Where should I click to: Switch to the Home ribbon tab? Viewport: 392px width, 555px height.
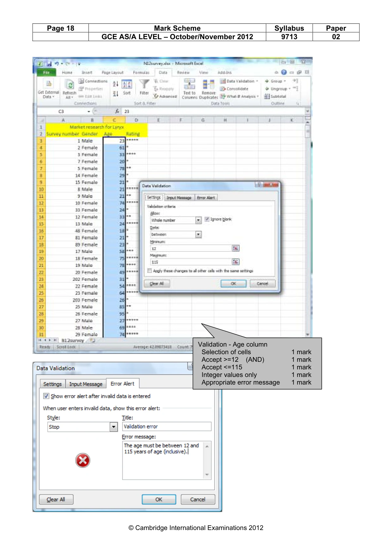[67, 72]
